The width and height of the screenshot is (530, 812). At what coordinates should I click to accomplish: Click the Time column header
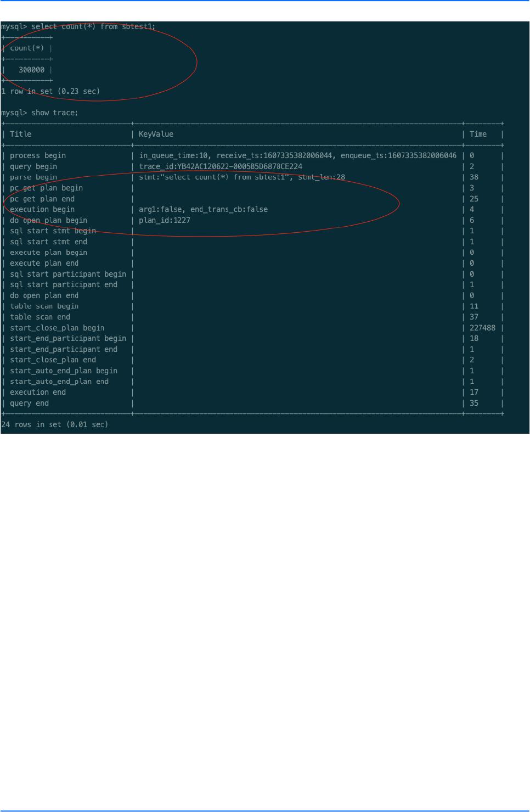479,133
